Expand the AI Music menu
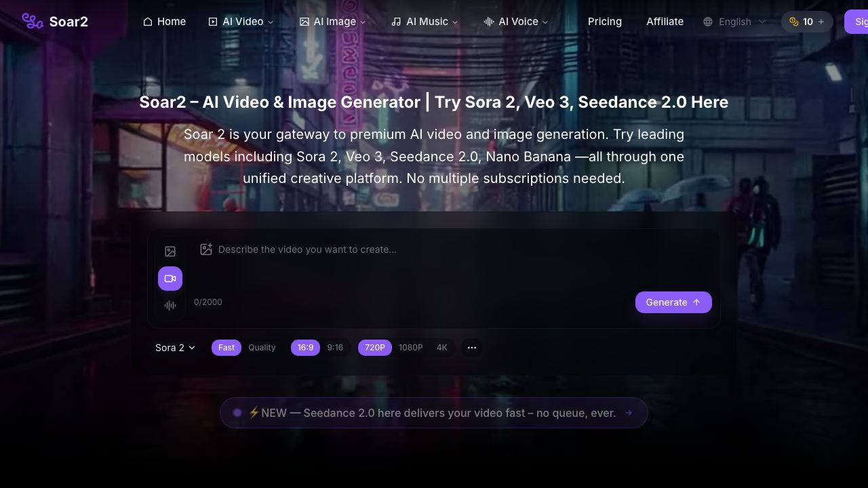This screenshot has width=868, height=488. (x=425, y=22)
